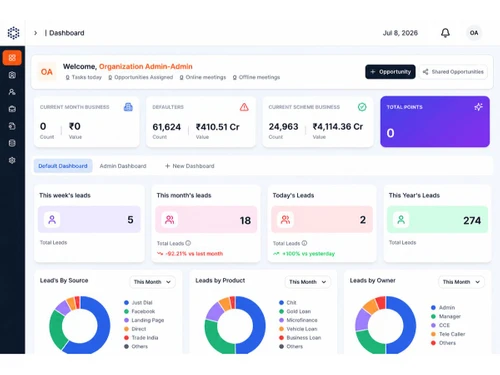
Task: Toggle Direct legend entry
Action: 135,329
